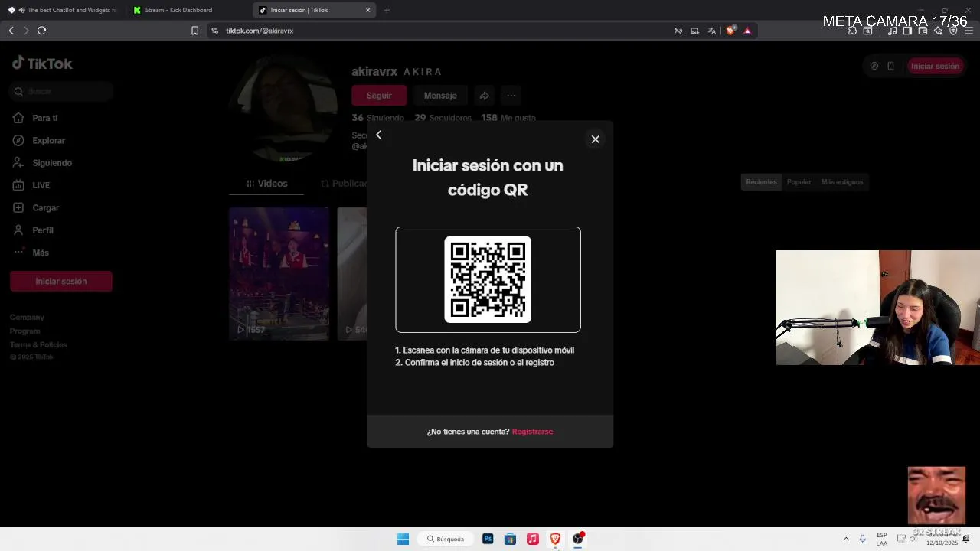980x551 pixels.
Task: Switch to the Videos tab
Action: [x=266, y=184]
